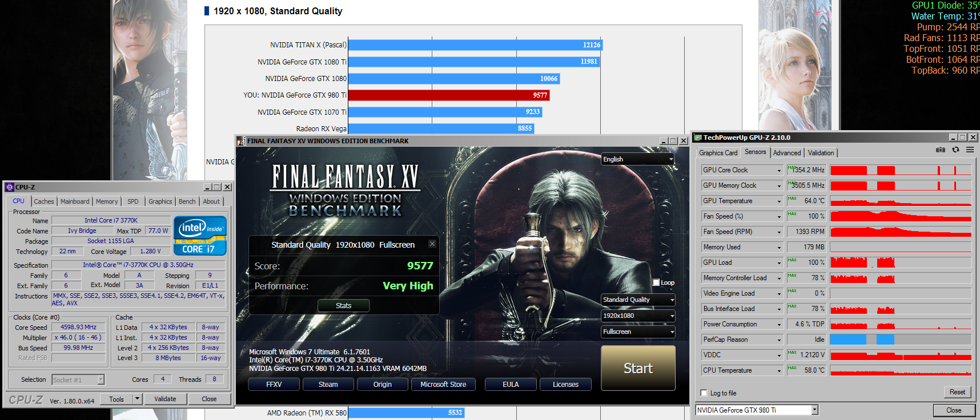Click the CPU-Z Validate button
The image size is (980, 420).
[165, 399]
